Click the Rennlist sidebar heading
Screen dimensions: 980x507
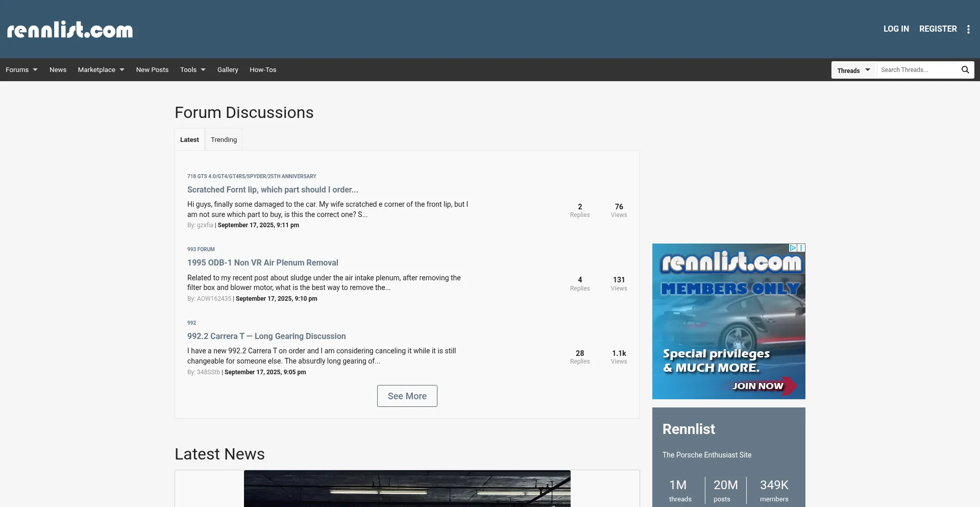click(689, 429)
